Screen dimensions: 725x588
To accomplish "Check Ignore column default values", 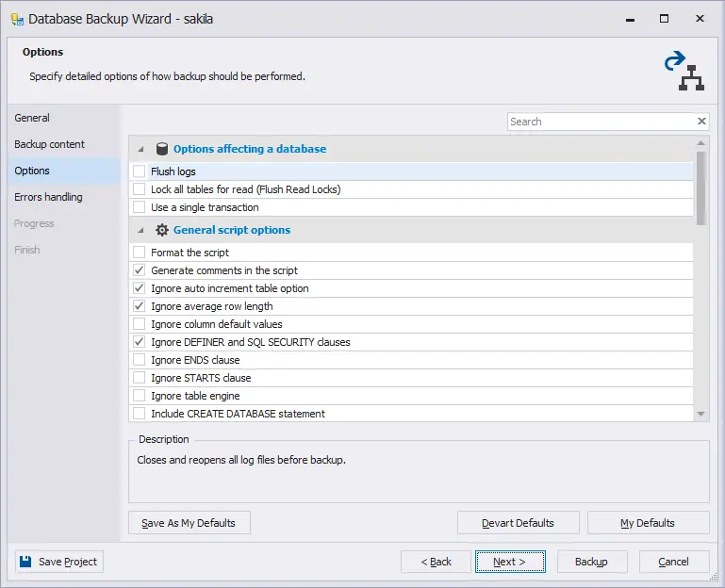I will [x=139, y=323].
